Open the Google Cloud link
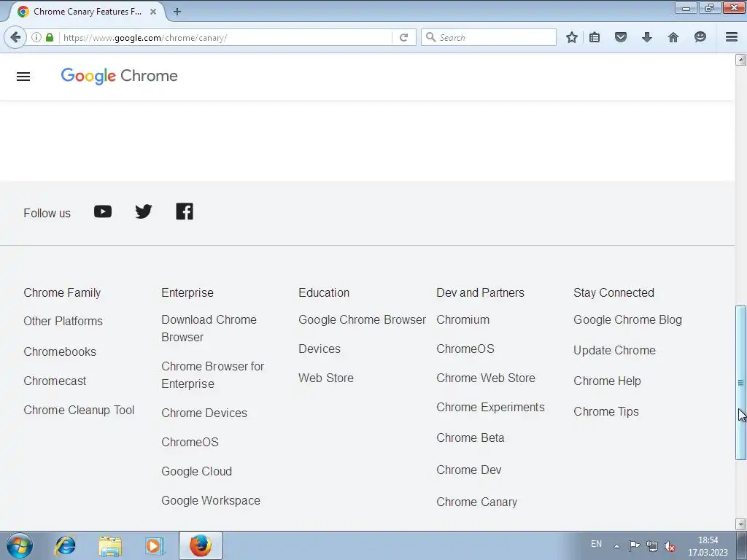Screen dimensions: 747x560 tap(196, 471)
